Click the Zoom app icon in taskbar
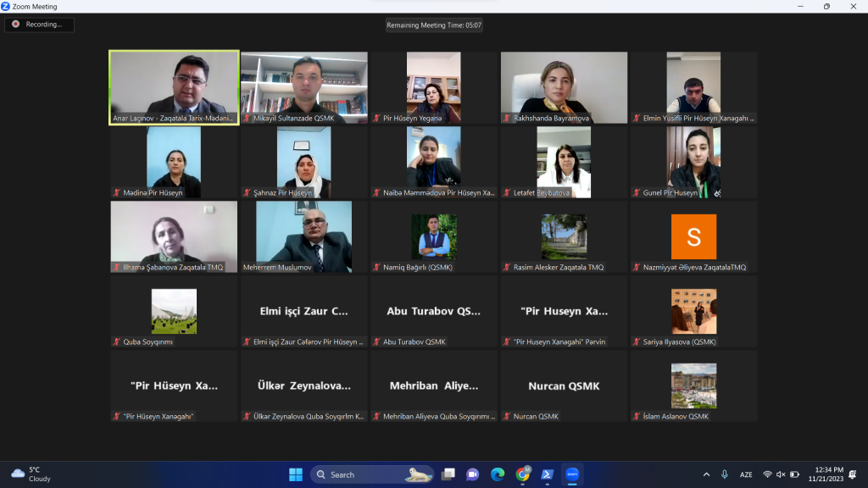The height and width of the screenshot is (488, 868). [x=572, y=474]
